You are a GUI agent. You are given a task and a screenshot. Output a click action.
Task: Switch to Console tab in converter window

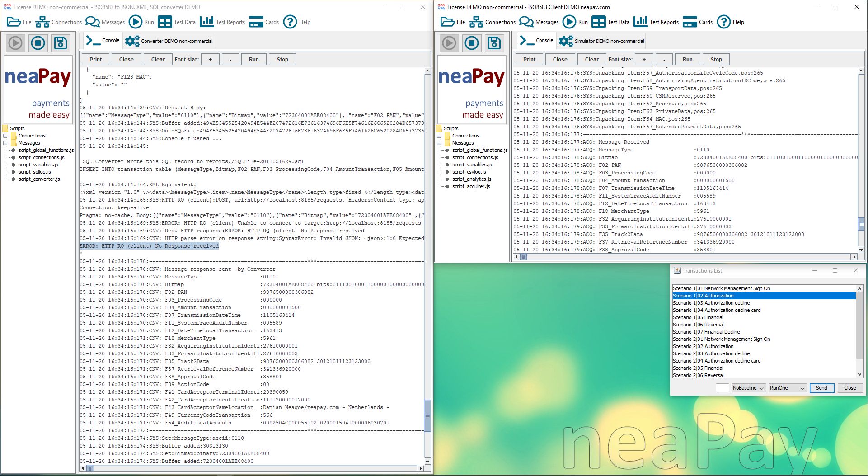[x=103, y=40]
